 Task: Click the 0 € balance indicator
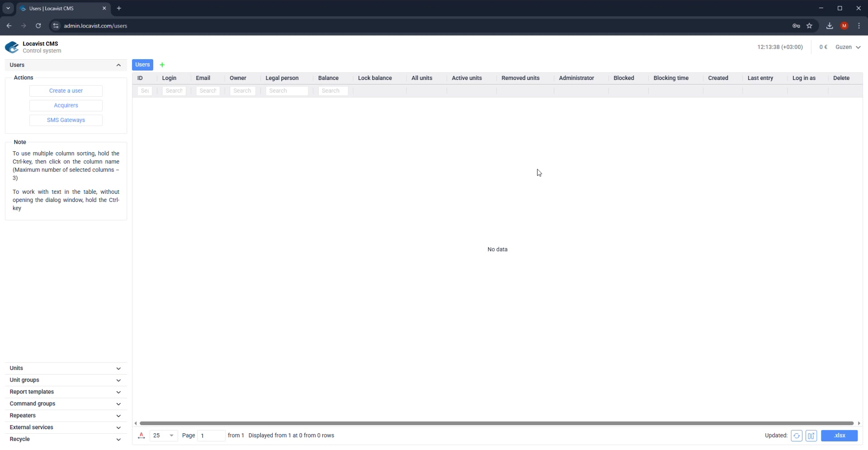[823, 47]
